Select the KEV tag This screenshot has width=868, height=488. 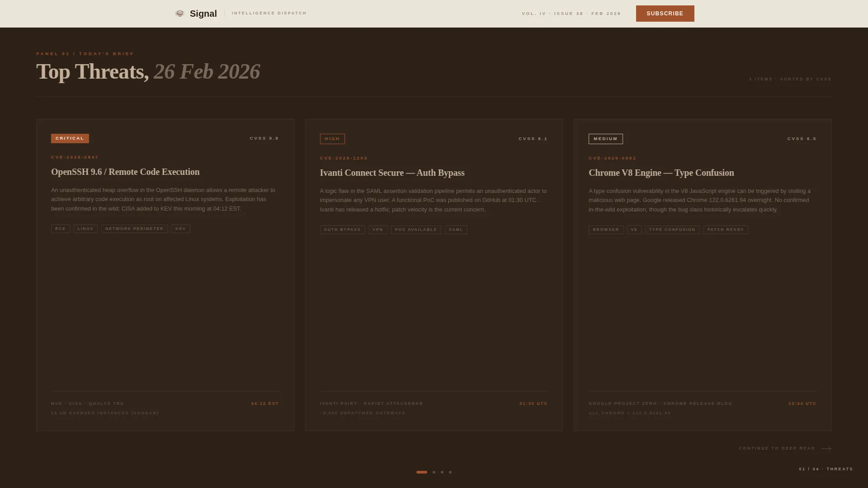(181, 229)
